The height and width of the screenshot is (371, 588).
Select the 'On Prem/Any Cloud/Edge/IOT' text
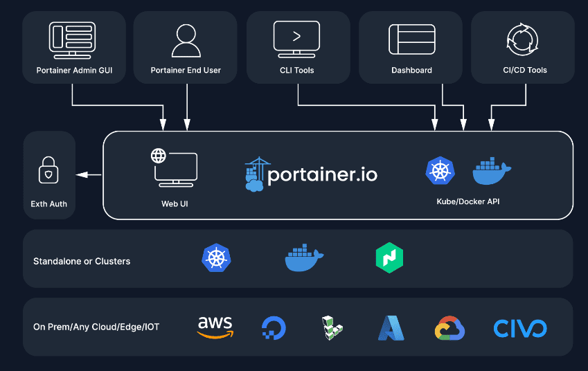[96, 327]
